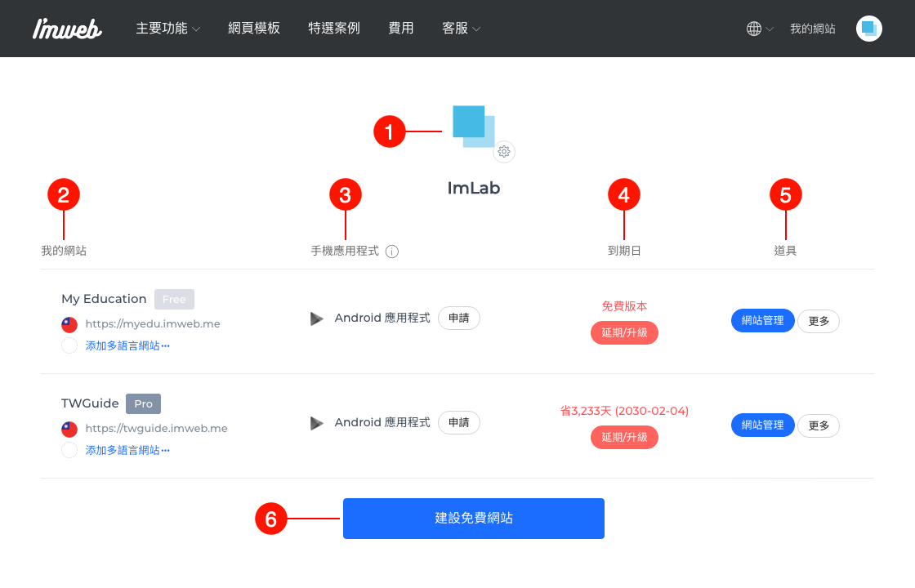Click the Android 應用程式 label for My Education
The height and width of the screenshot is (588, 915).
[x=382, y=318]
